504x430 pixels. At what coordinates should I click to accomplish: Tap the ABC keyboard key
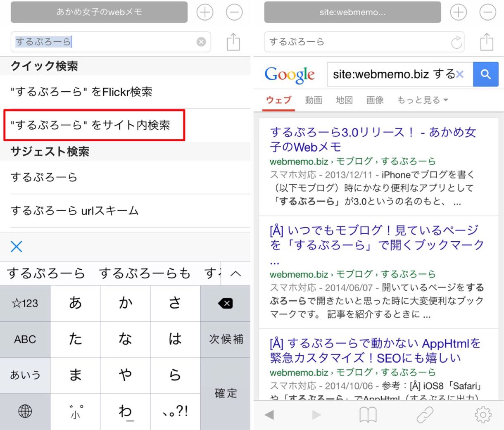tap(25, 340)
